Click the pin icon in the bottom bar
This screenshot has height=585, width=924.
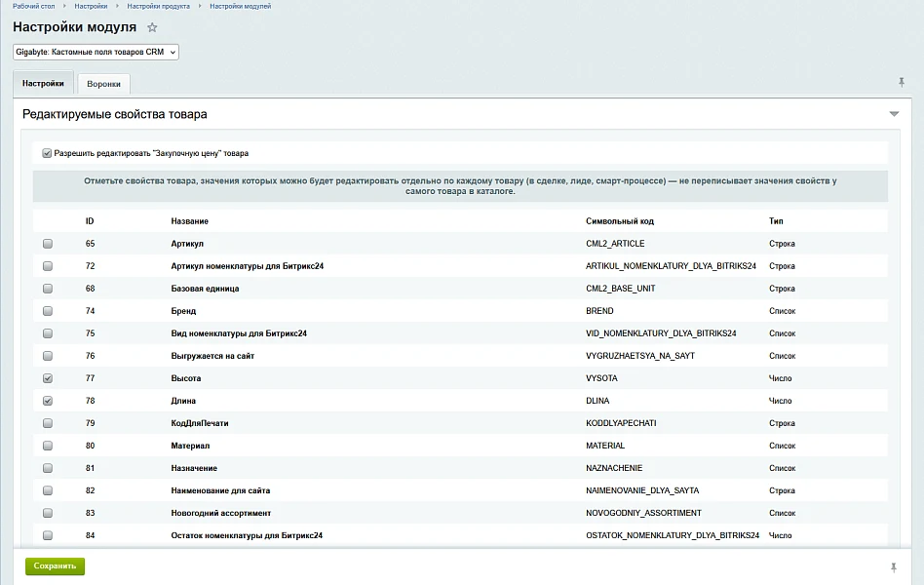[x=894, y=567]
